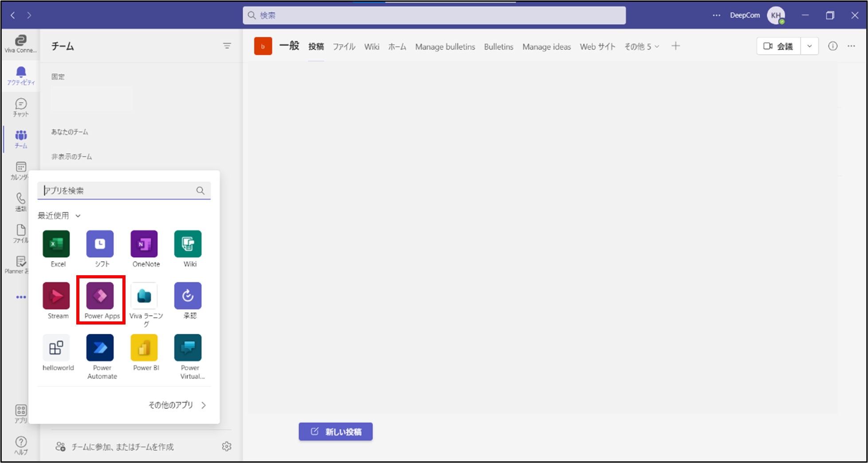Switch to the Posts tab
Viewport: 868px width, 463px height.
[316, 47]
